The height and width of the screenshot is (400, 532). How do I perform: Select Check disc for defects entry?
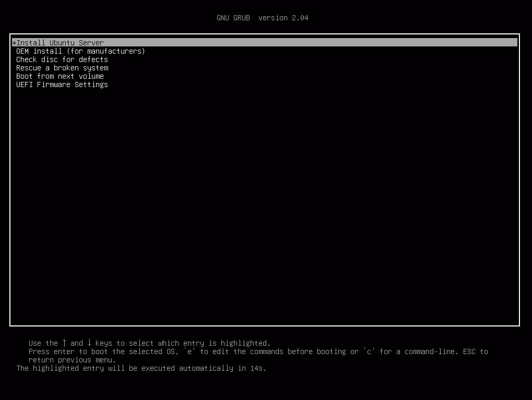pyautogui.click(x=62, y=59)
